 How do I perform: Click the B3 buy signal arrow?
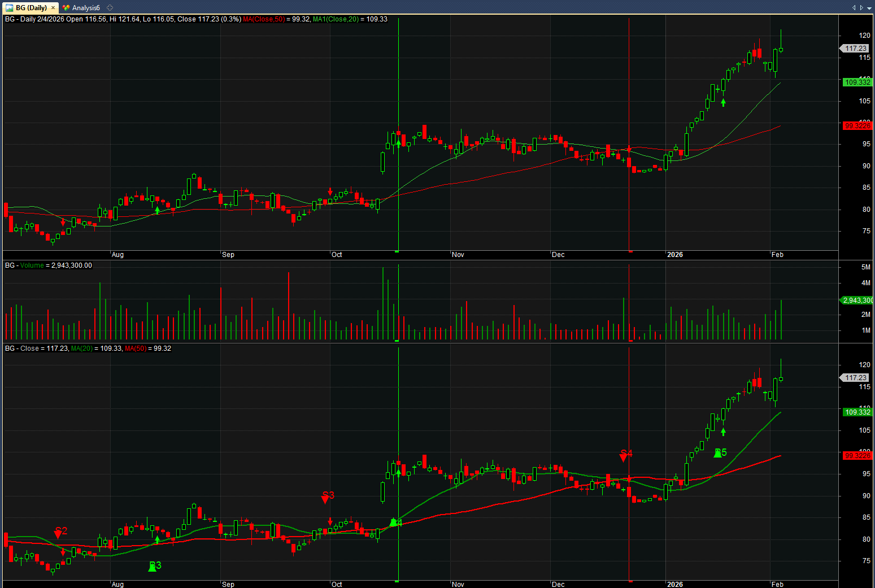(153, 567)
